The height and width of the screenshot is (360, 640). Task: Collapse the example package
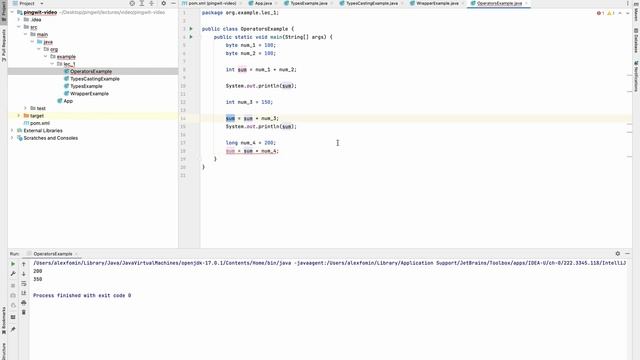pos(46,56)
